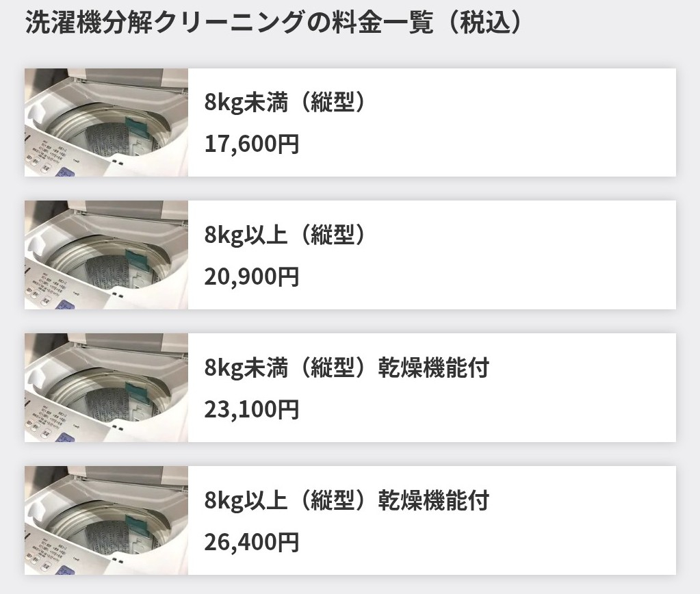This screenshot has height=594, width=700.
Task: Select the washer photo next to 23,100円
Action: tap(106, 387)
